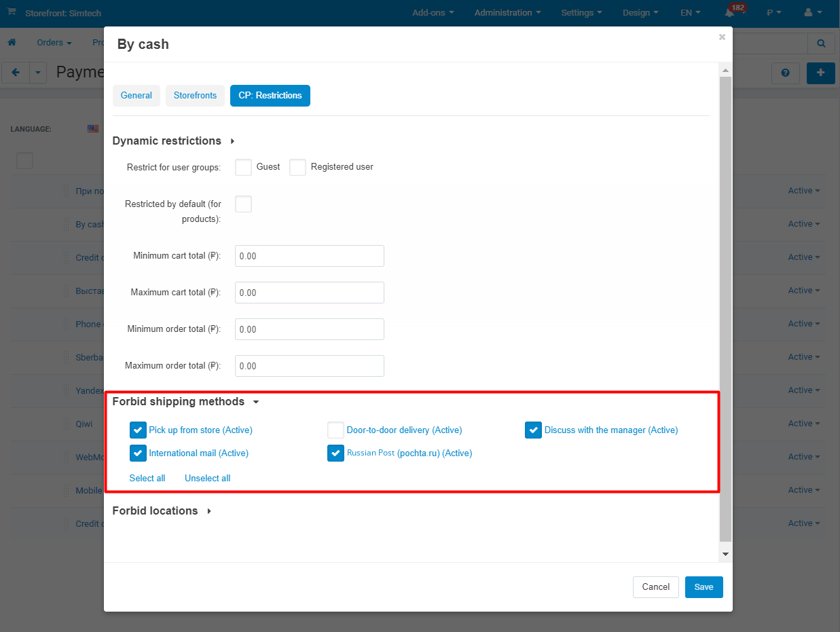The image size is (840, 632).
Task: Open the help question mark button
Action: pyautogui.click(x=786, y=73)
